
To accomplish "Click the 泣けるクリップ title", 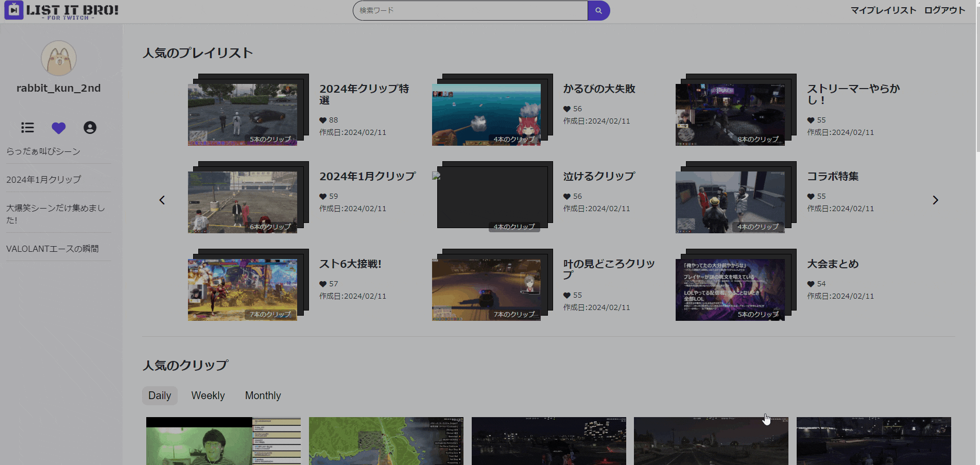I will point(599,176).
